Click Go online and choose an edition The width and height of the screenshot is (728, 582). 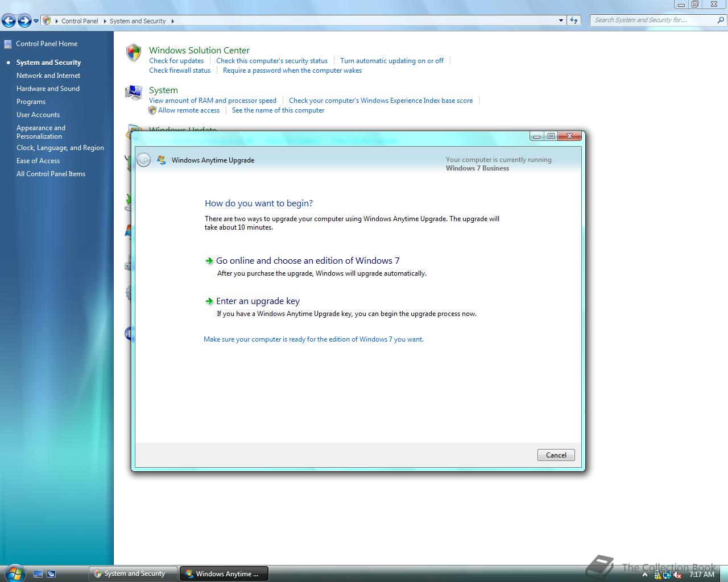click(x=308, y=261)
